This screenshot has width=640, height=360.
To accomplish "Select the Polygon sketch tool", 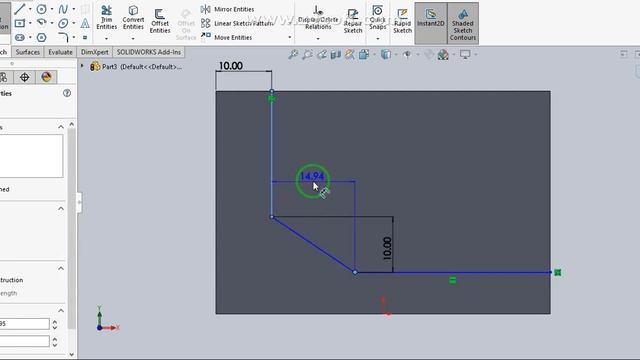I will 41,38.
